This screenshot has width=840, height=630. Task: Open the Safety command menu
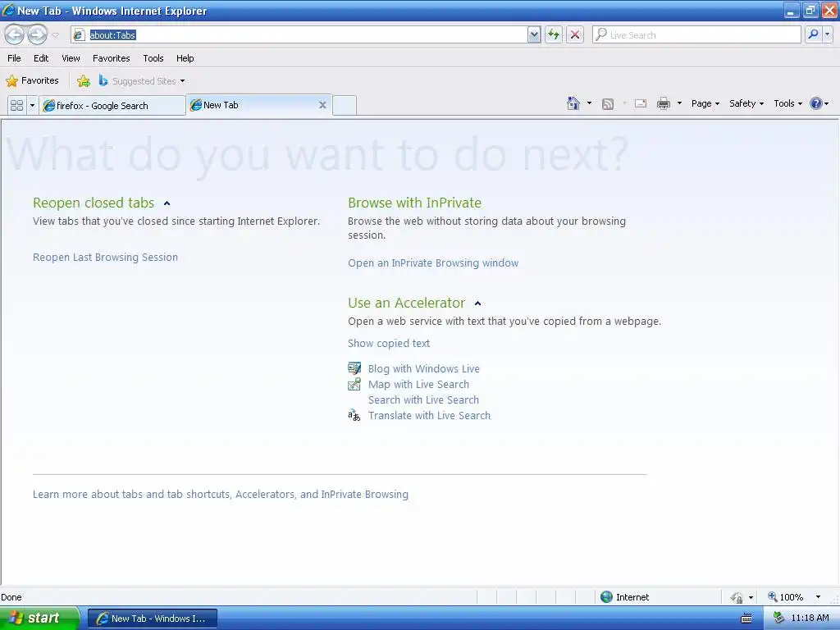coord(746,103)
